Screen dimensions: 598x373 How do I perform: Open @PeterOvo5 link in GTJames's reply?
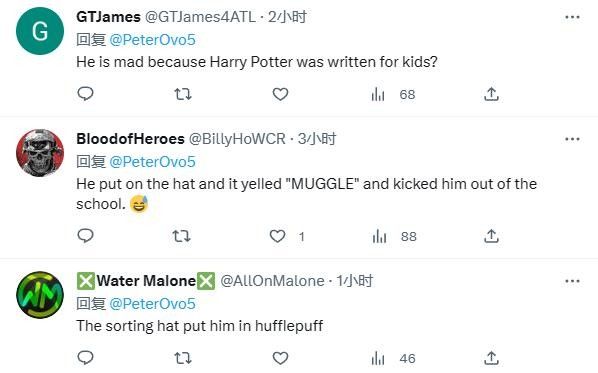pos(153,40)
